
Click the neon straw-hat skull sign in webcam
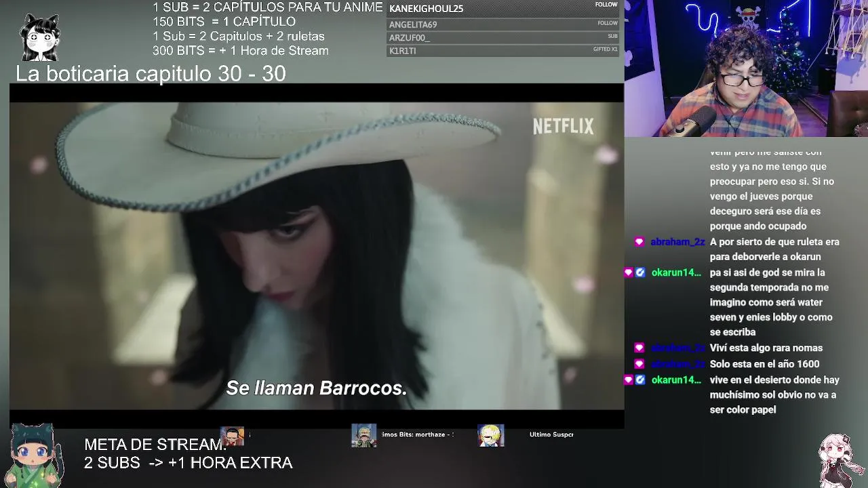click(x=748, y=18)
